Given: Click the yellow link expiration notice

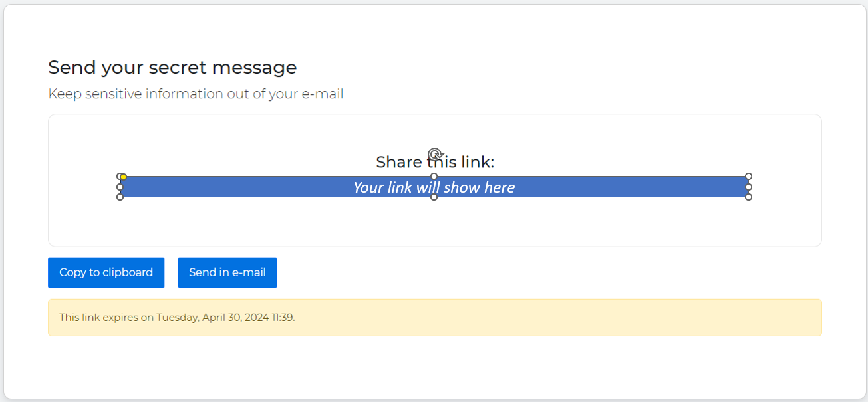Looking at the screenshot, I should tap(532, 318).
